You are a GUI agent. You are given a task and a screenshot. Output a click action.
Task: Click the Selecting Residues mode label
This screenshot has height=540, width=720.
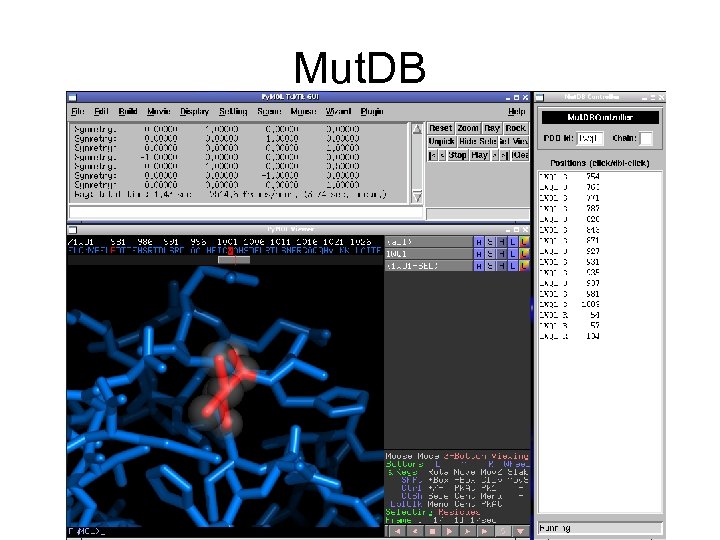[x=433, y=512]
